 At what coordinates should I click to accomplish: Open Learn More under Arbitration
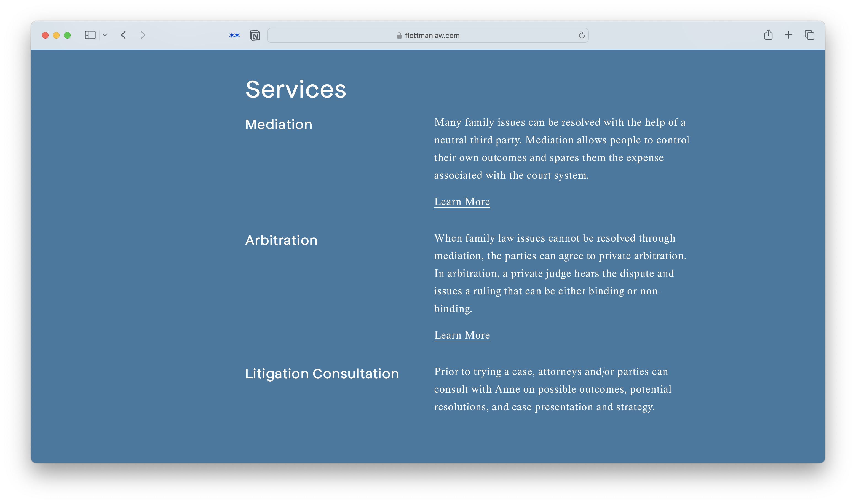point(462,335)
